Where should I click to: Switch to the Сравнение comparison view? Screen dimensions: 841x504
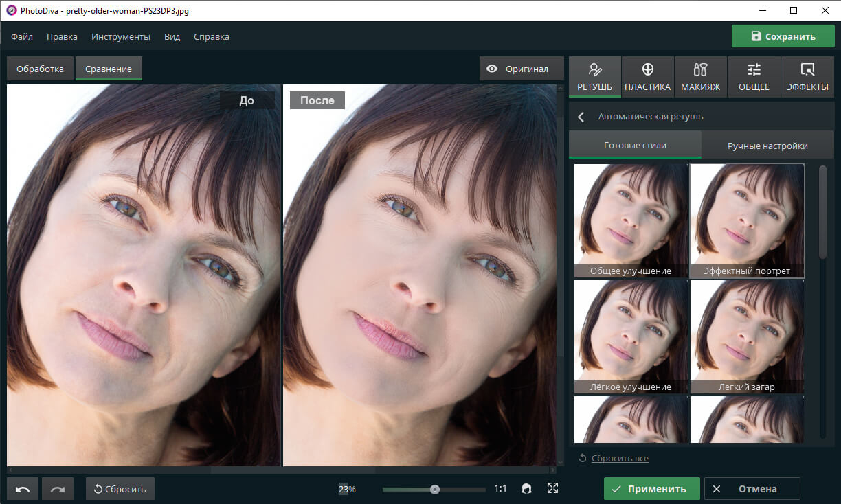tap(109, 69)
